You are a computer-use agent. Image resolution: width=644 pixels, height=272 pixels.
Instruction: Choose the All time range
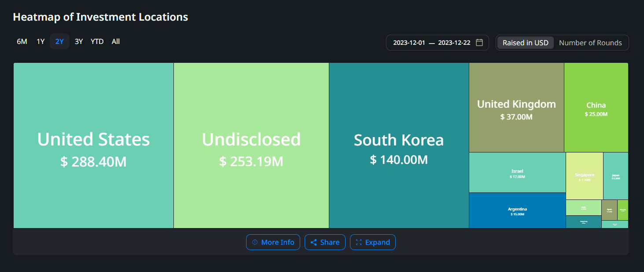point(115,41)
